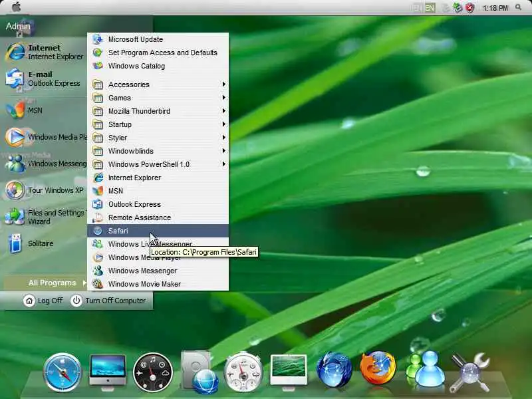Open Outlook Express E-mail pinned item

43,78
